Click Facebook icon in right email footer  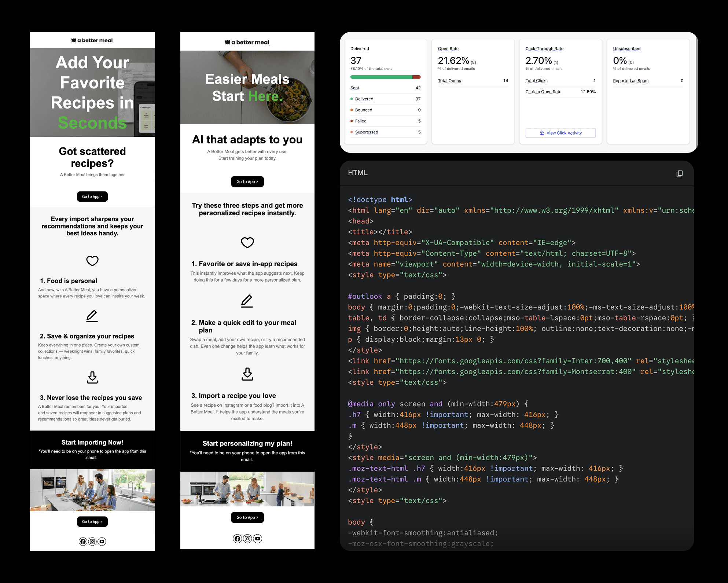click(x=238, y=539)
